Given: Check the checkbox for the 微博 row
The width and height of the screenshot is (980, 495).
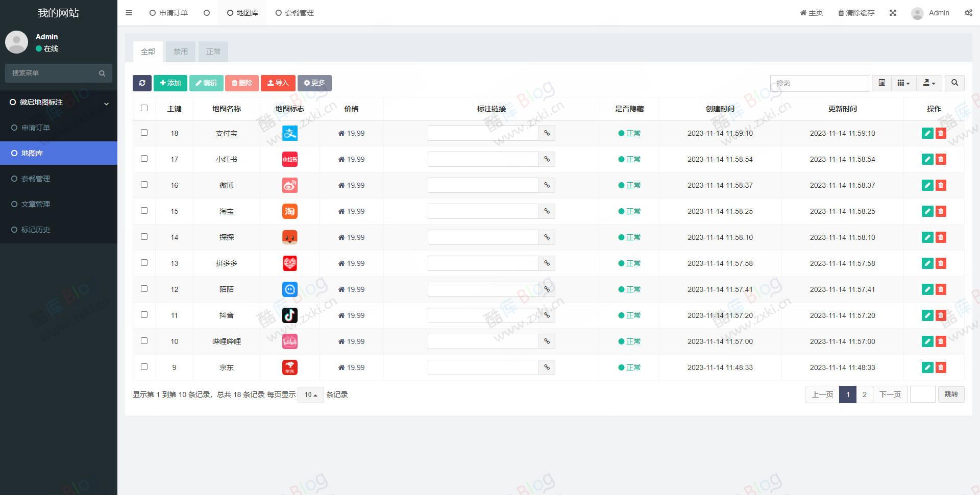Looking at the screenshot, I should tap(144, 184).
